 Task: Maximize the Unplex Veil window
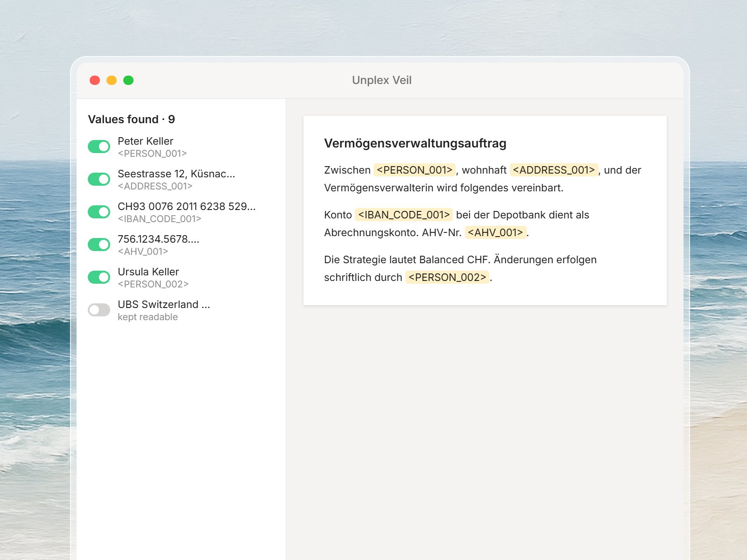click(128, 80)
